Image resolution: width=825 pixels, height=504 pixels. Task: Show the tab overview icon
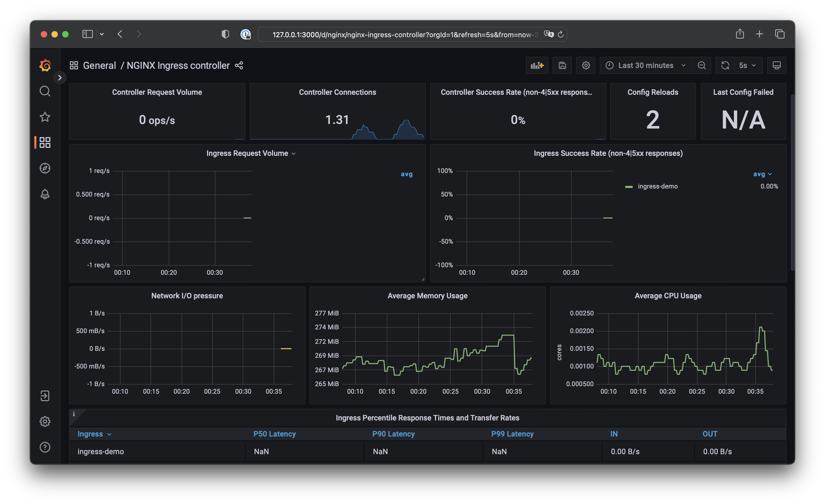(780, 34)
